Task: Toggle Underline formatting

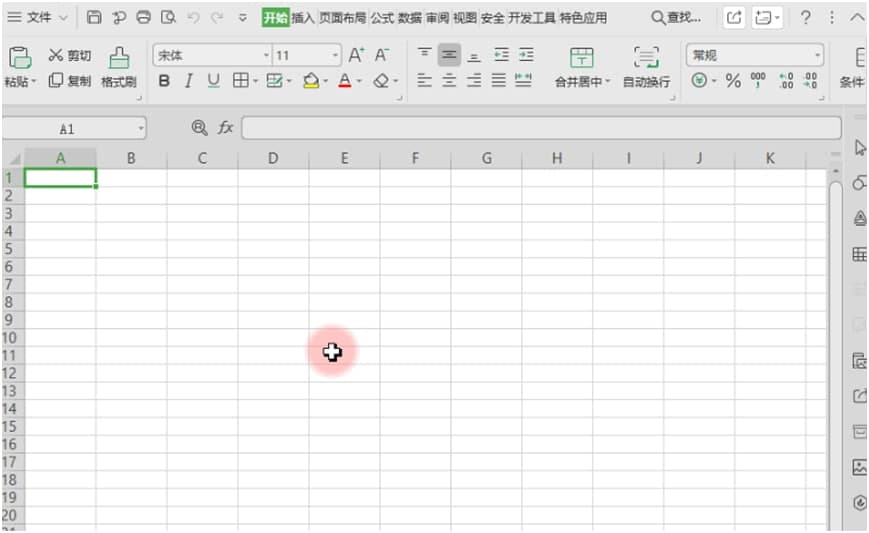Action: pos(213,81)
